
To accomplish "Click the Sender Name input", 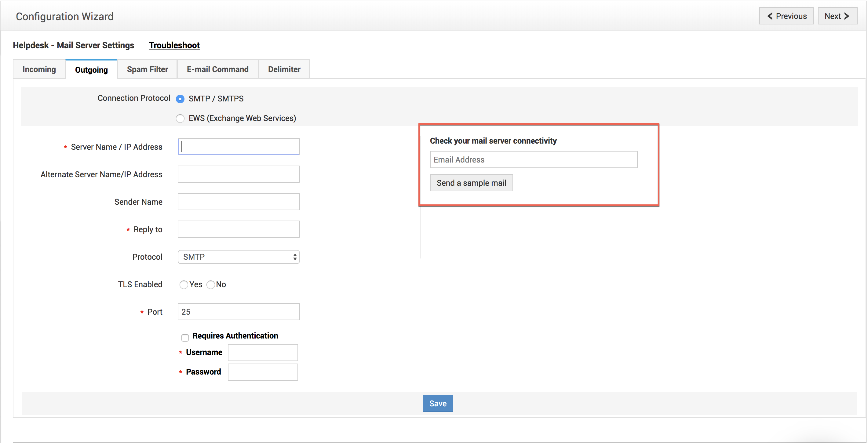I will click(x=239, y=202).
